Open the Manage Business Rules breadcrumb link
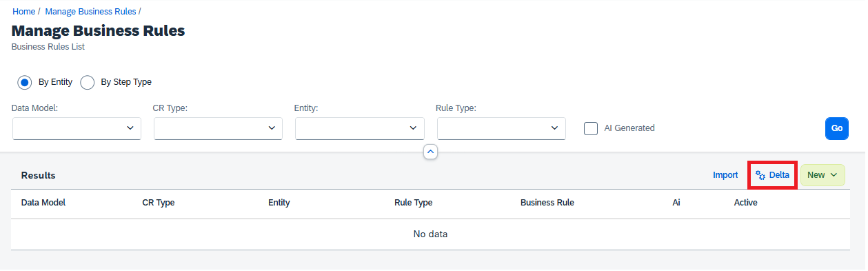The image size is (868, 271). click(x=90, y=12)
